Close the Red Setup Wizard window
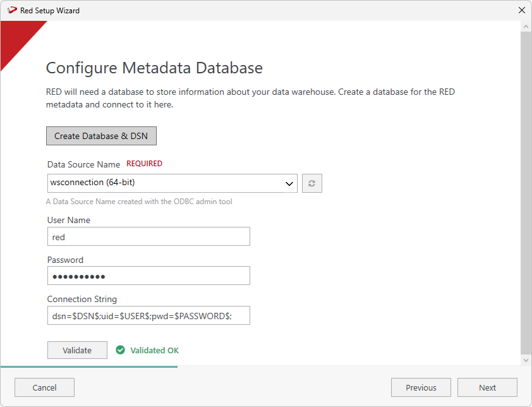Viewport: 532px width, 407px height. tap(521, 11)
